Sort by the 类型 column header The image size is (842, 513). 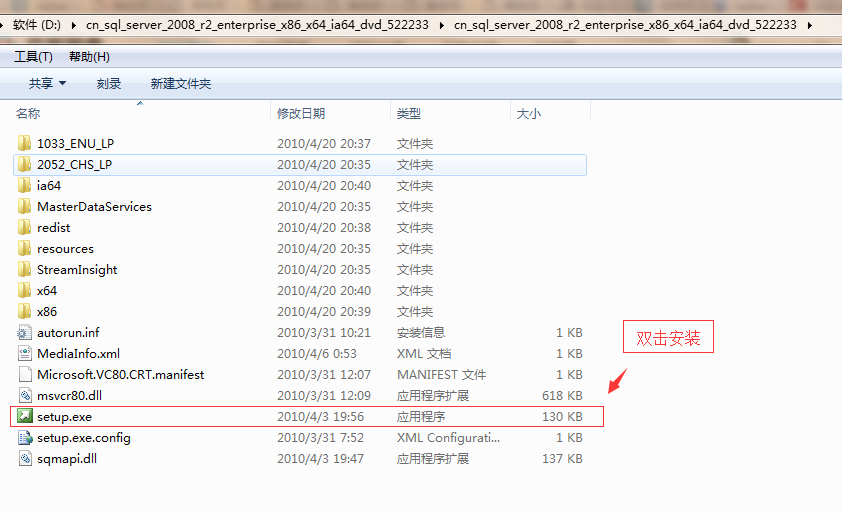[x=409, y=113]
